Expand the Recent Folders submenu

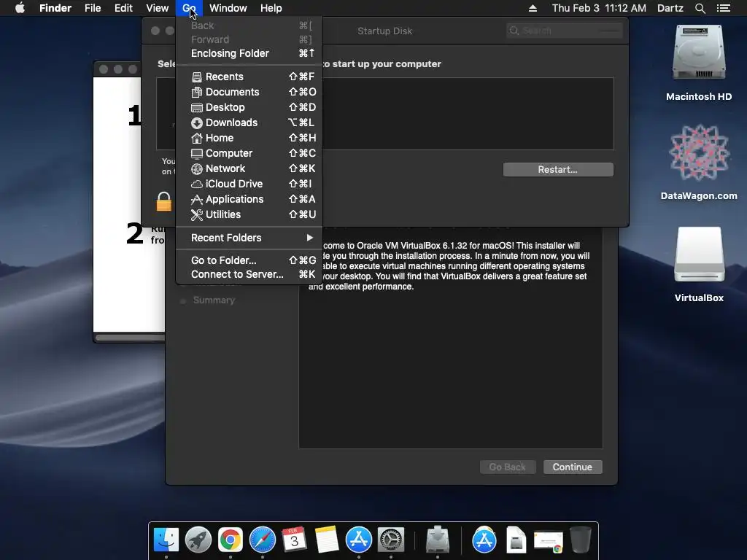click(249, 238)
